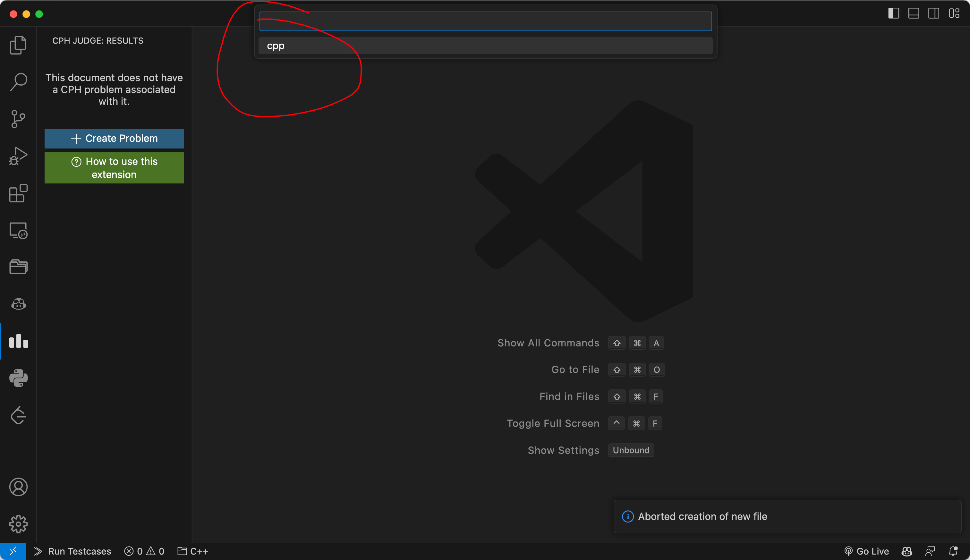The width and height of the screenshot is (970, 560).
Task: Toggle Panel layout icon
Action: coord(914,13)
